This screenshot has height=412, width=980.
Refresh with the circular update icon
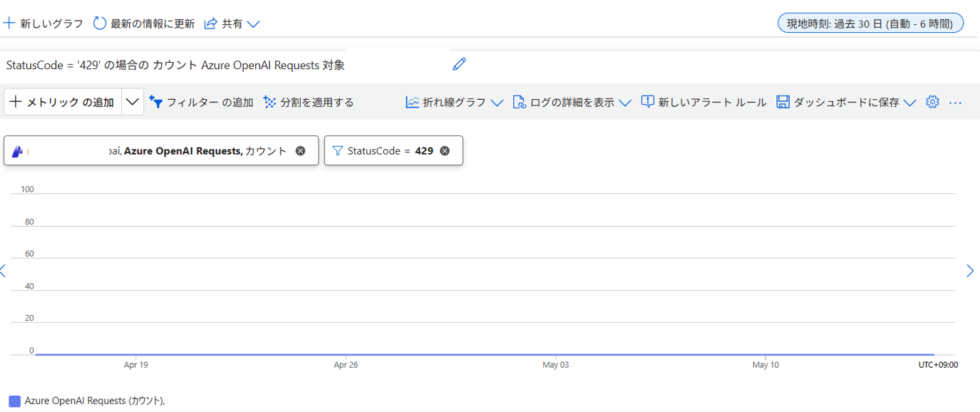(100, 24)
